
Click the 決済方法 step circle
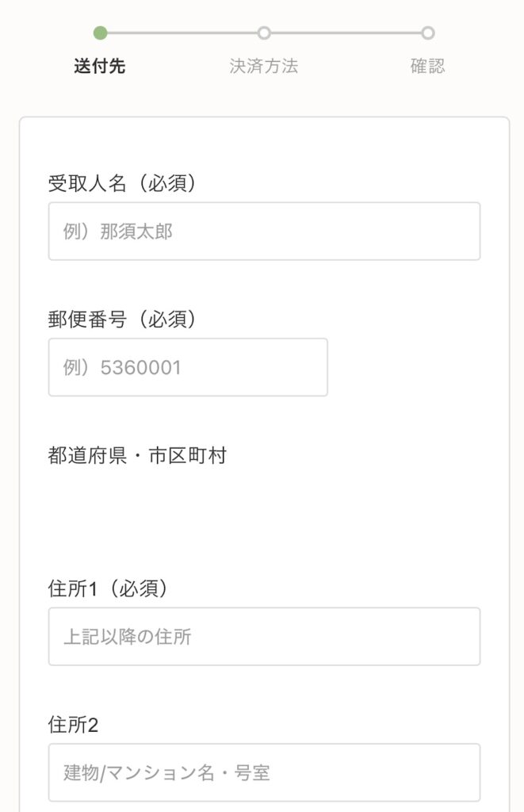pyautogui.click(x=264, y=33)
